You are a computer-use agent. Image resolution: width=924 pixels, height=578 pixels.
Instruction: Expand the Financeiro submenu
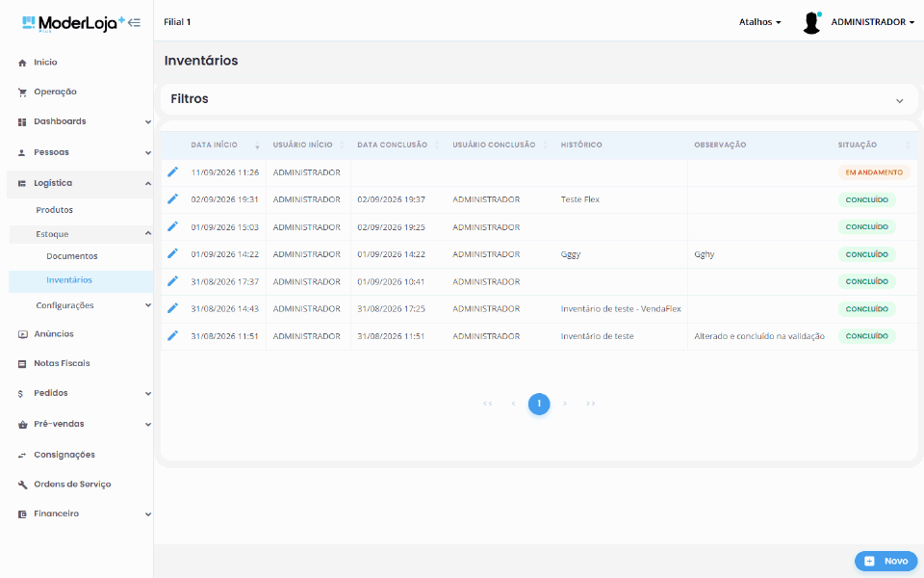148,514
